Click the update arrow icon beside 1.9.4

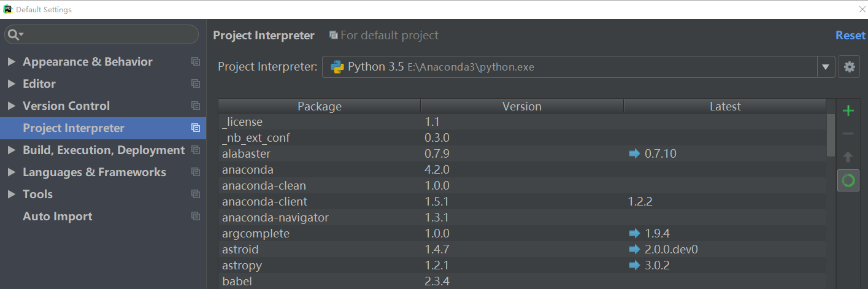634,233
